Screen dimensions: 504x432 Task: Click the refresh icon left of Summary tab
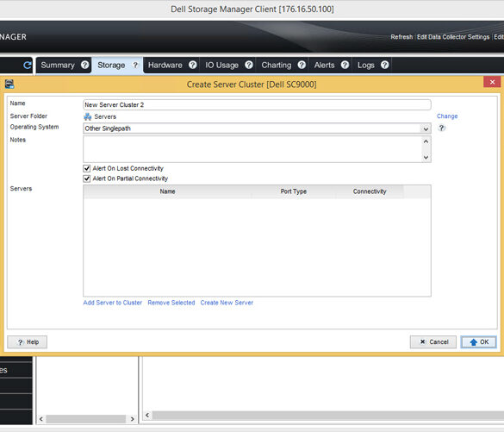click(28, 66)
